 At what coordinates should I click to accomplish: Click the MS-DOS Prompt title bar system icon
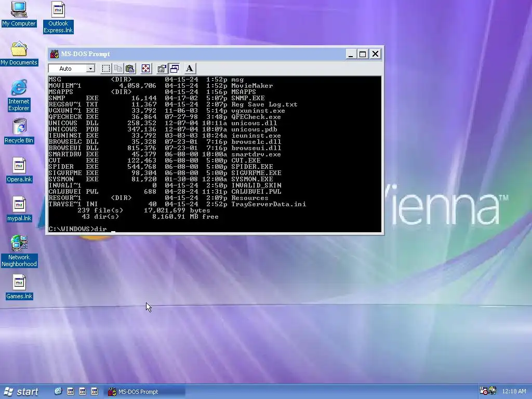tap(54, 54)
